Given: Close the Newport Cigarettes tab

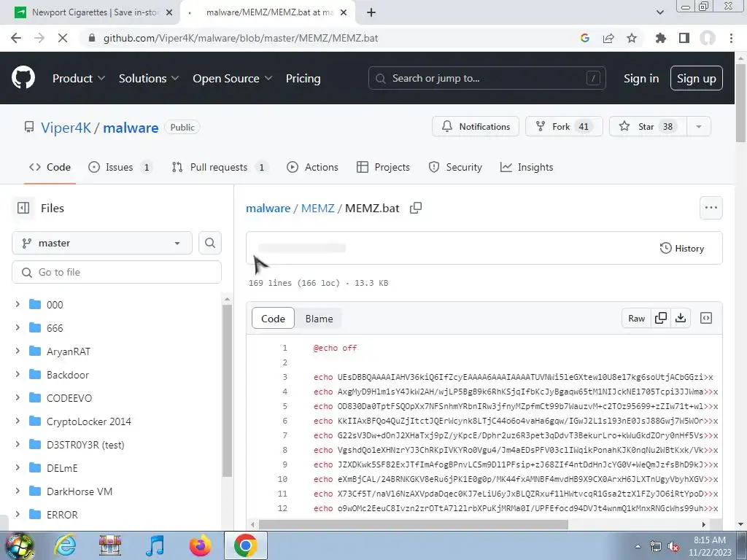Looking at the screenshot, I should coord(169,12).
